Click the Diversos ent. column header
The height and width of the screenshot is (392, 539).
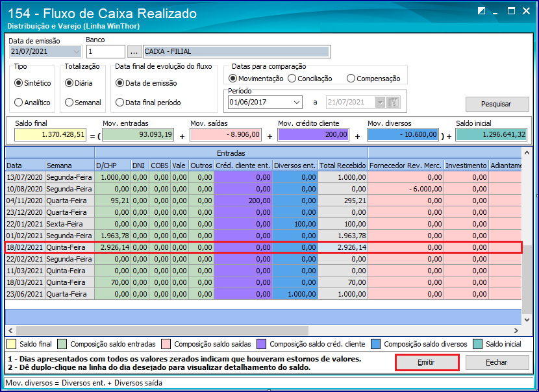(x=295, y=165)
